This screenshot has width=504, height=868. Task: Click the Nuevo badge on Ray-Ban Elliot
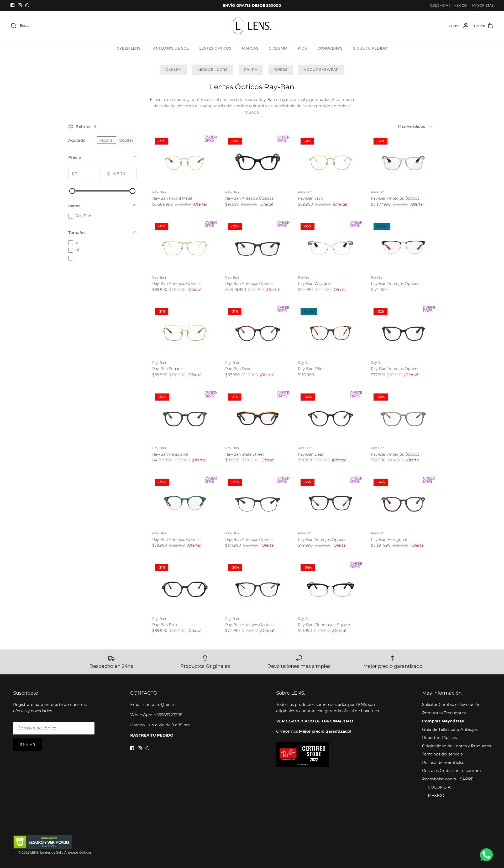(309, 312)
